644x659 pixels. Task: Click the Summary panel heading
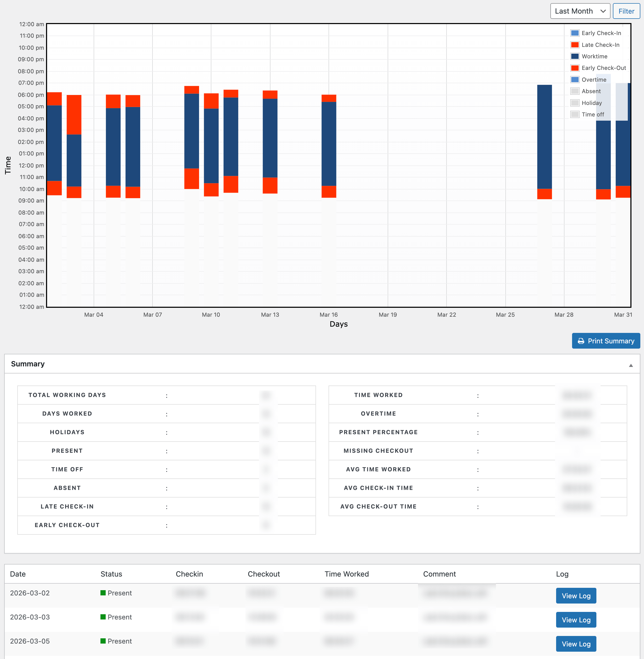point(28,364)
